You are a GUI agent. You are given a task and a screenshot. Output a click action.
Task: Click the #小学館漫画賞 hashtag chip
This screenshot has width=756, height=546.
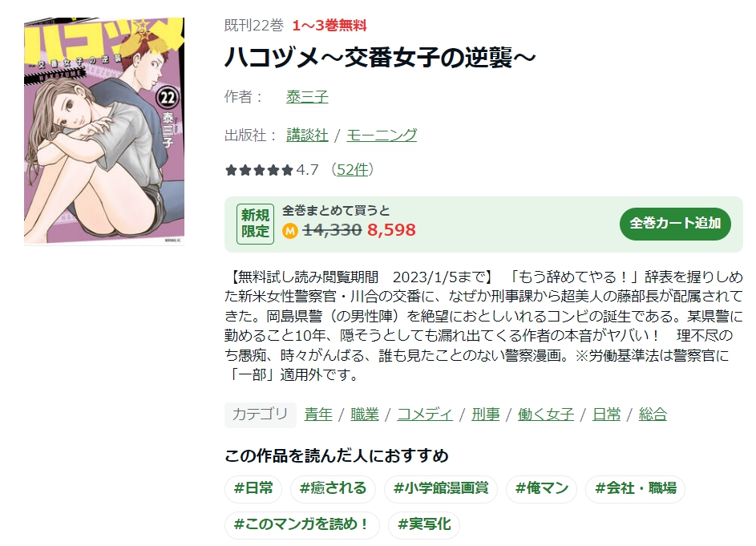pyautogui.click(x=441, y=488)
